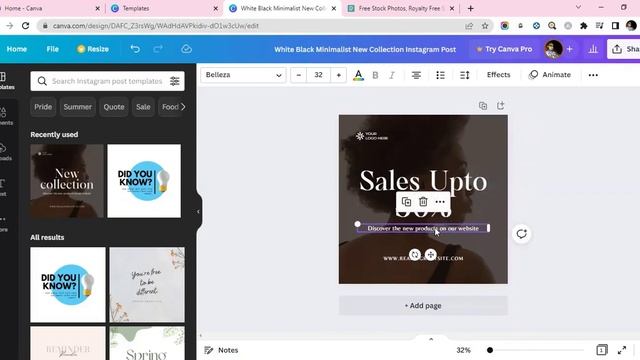
Task: Click the comment bubble icon beside the canvas
Action: 522,234
